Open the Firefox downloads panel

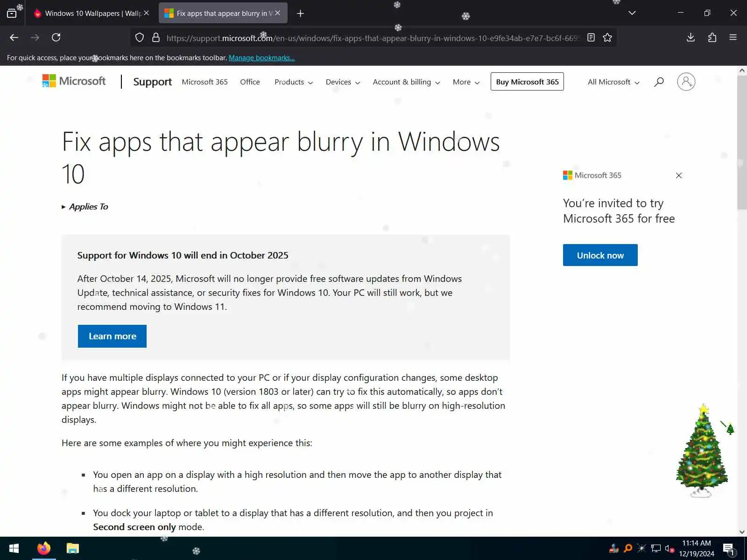coord(691,37)
